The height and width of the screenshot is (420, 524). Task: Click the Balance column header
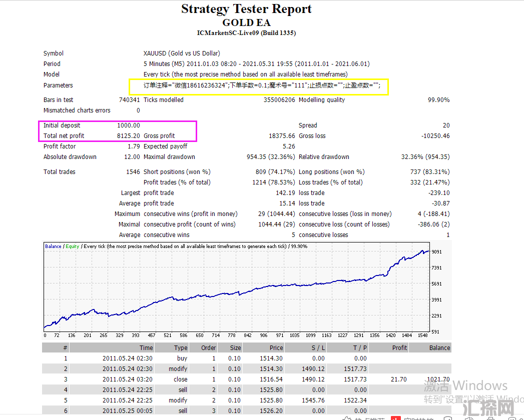439,348
